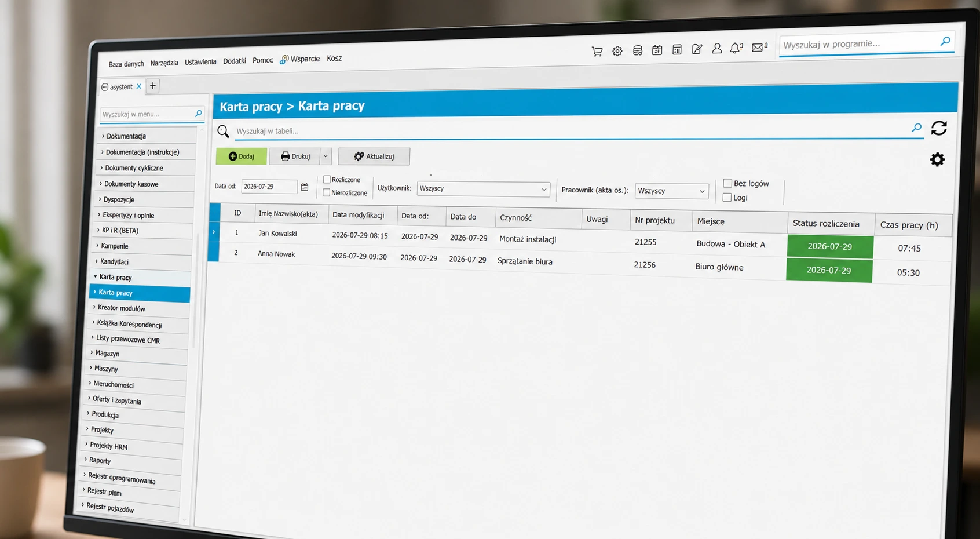This screenshot has width=980, height=539.
Task: Open the shopping cart icon
Action: (x=597, y=52)
